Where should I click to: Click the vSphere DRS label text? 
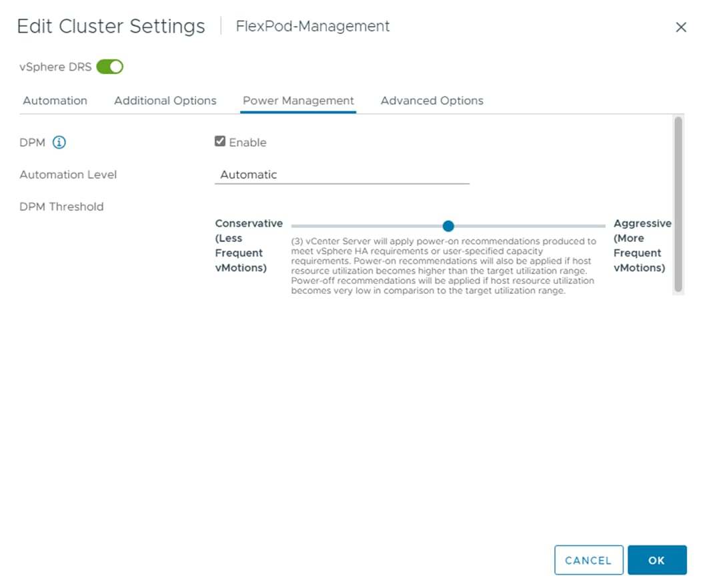point(55,67)
